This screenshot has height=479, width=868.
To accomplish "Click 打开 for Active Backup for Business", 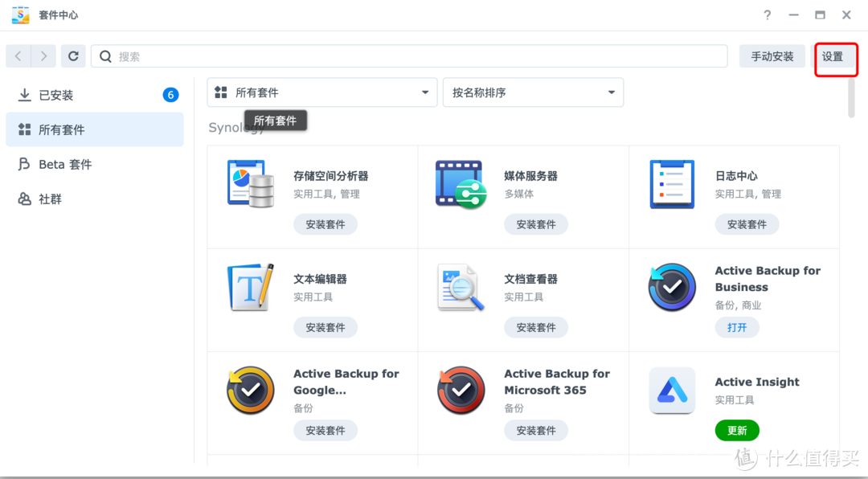I will [737, 327].
